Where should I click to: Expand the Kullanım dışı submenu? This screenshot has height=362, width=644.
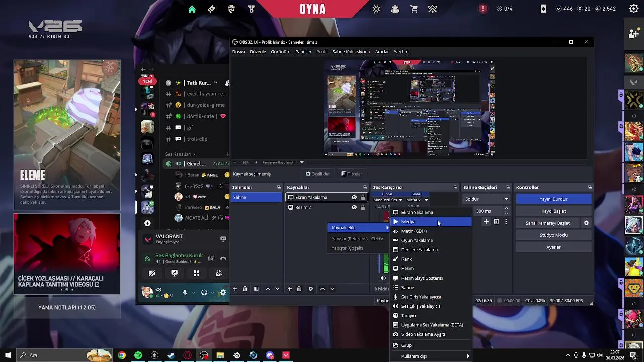click(x=431, y=356)
